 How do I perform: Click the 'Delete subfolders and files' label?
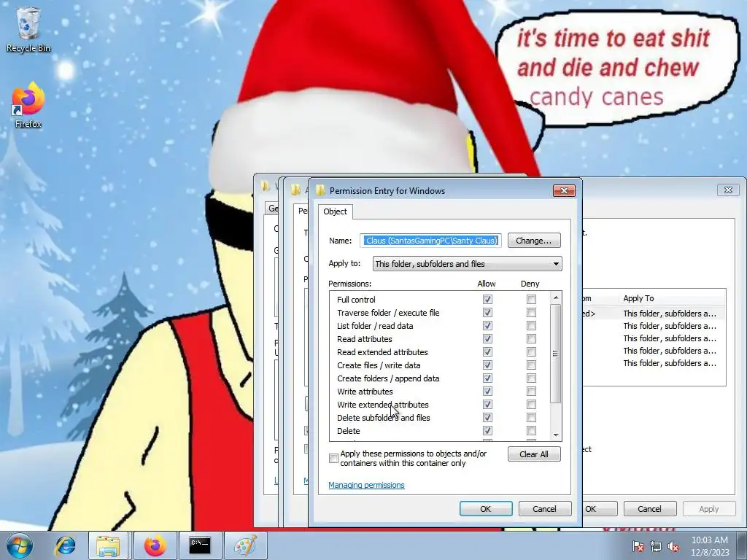pos(384,418)
